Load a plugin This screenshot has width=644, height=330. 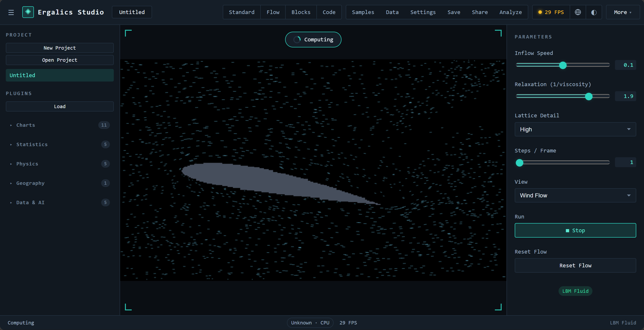pyautogui.click(x=60, y=106)
